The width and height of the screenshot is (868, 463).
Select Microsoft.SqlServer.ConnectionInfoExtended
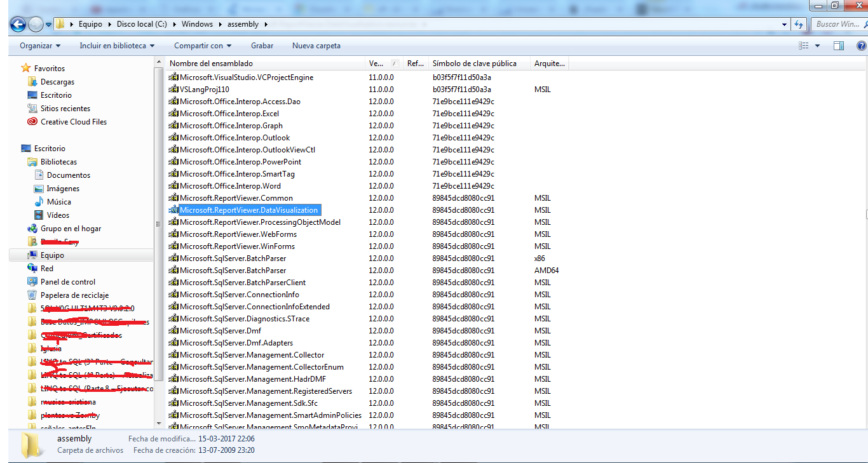[x=255, y=307]
